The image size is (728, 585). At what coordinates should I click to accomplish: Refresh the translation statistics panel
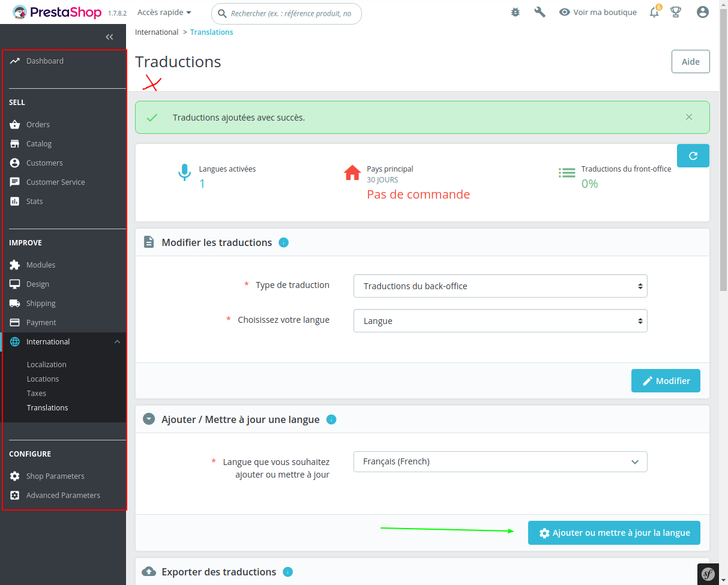pyautogui.click(x=693, y=155)
